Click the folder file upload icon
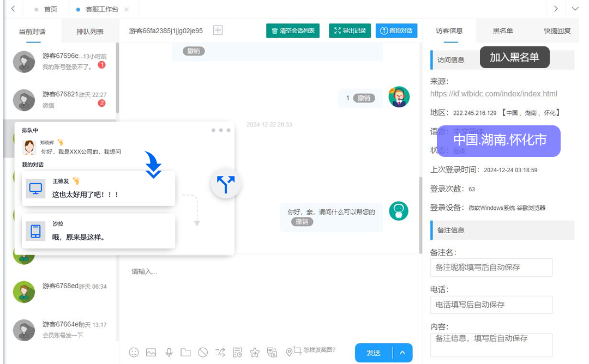Screen dimensions: 589x364 185,353
